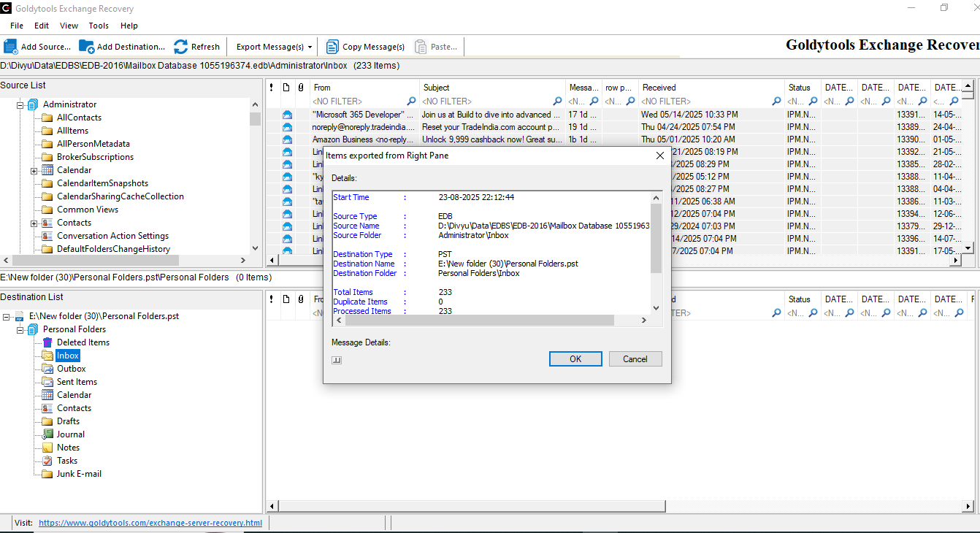The height and width of the screenshot is (533, 980).
Task: Click the Add Destination toolbar icon
Action: point(86,47)
